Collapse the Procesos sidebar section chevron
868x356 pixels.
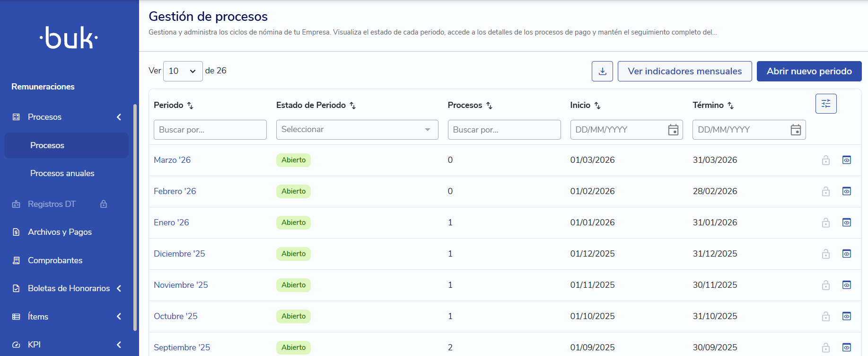click(x=119, y=117)
